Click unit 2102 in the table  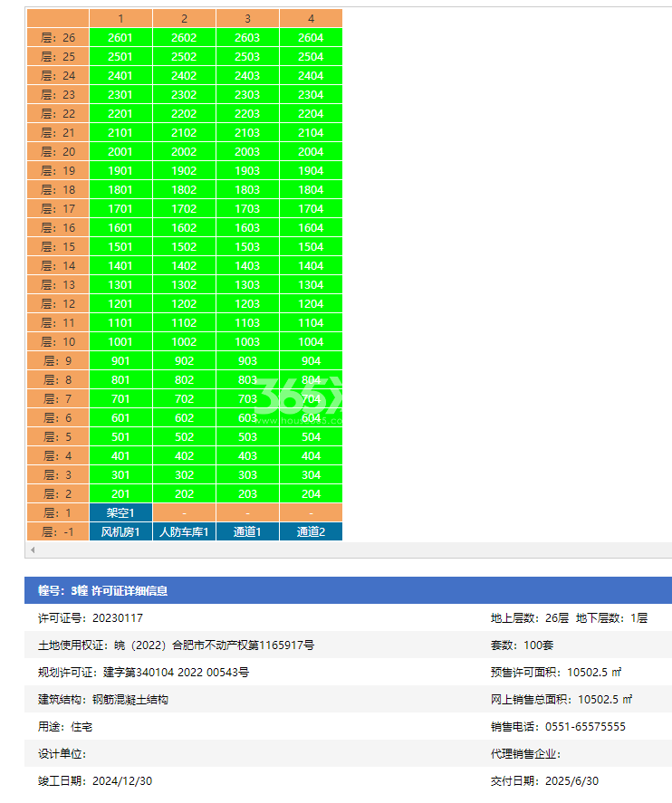(184, 133)
